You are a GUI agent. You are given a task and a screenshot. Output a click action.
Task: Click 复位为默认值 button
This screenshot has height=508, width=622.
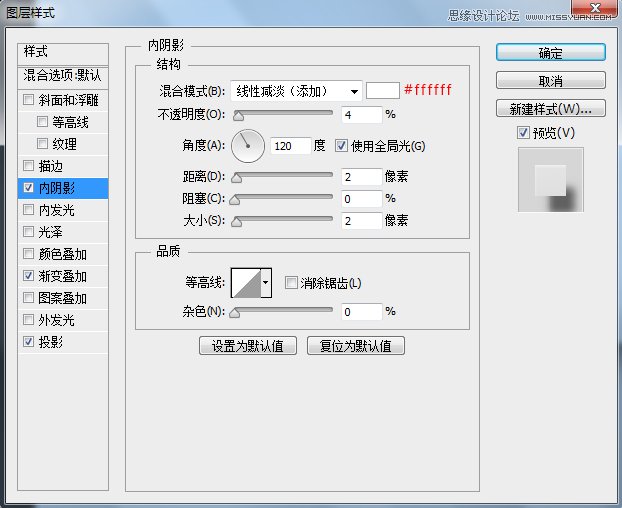pos(356,345)
